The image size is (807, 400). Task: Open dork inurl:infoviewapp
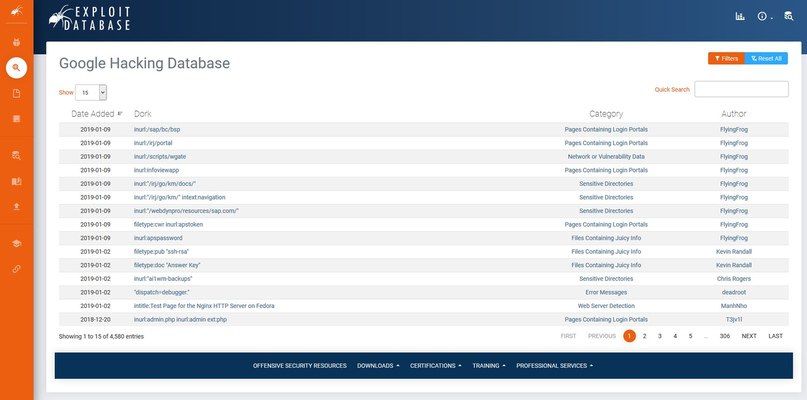[156, 170]
